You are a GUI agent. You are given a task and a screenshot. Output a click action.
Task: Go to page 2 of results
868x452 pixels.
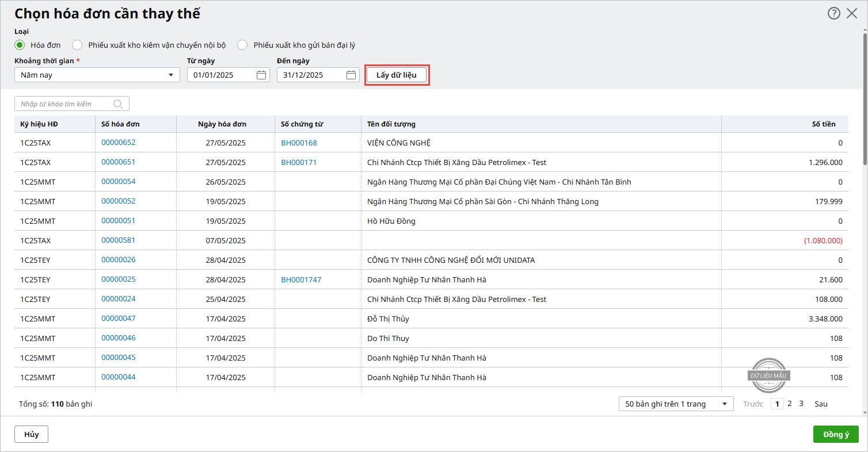(790, 404)
